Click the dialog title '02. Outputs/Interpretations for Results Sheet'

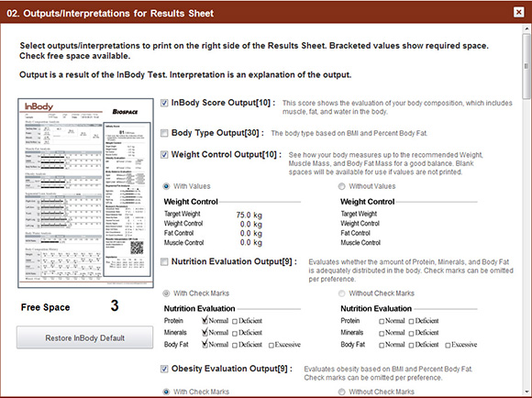click(110, 13)
